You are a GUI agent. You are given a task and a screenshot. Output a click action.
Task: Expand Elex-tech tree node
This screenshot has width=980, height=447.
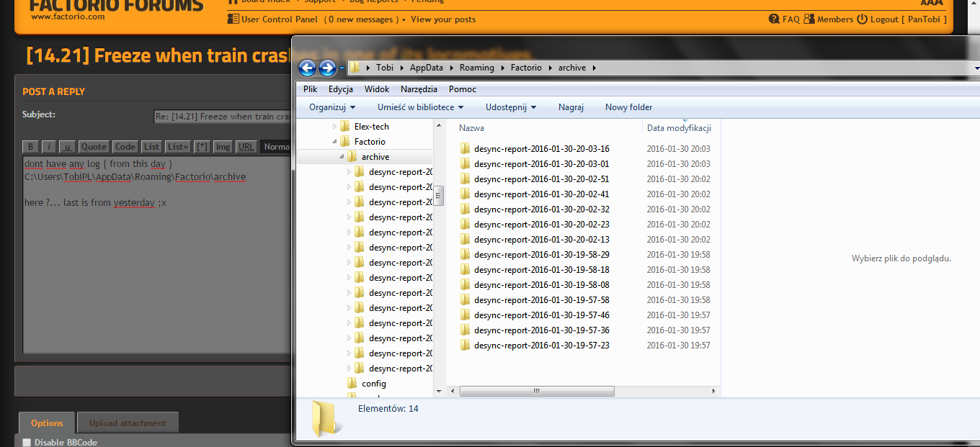(x=334, y=127)
